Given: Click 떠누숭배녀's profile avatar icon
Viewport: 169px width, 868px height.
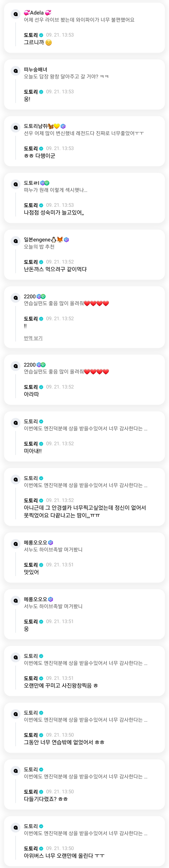Looking at the screenshot, I should (x=15, y=71).
